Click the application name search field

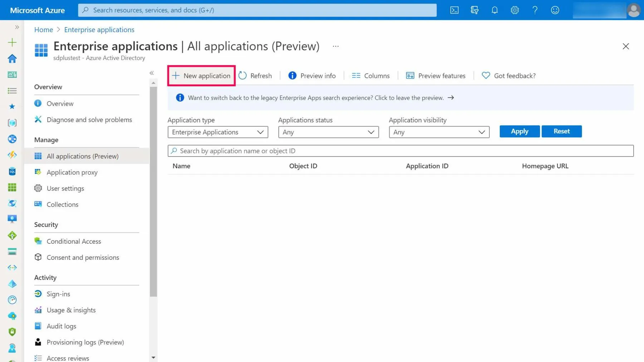click(400, 151)
